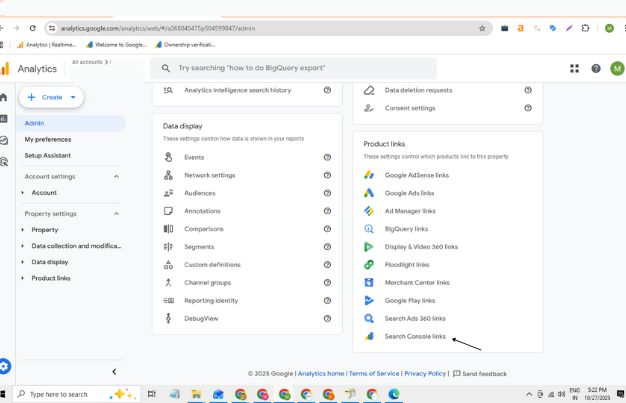Open help for Audiences setting
Screen dimensions: 626x403
(327, 193)
